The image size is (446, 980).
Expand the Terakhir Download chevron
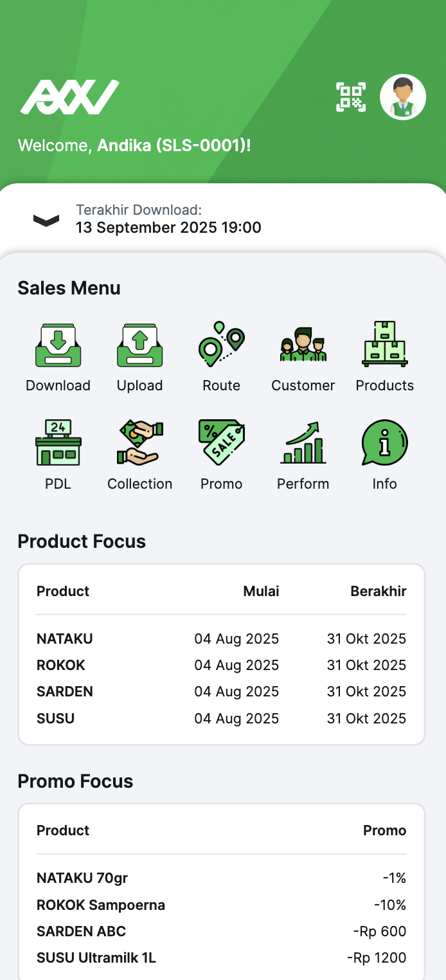(x=46, y=220)
